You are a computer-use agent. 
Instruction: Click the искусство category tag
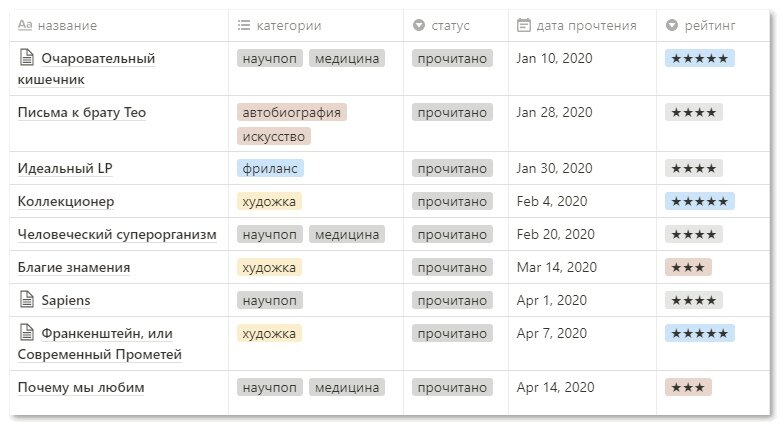[x=274, y=136]
